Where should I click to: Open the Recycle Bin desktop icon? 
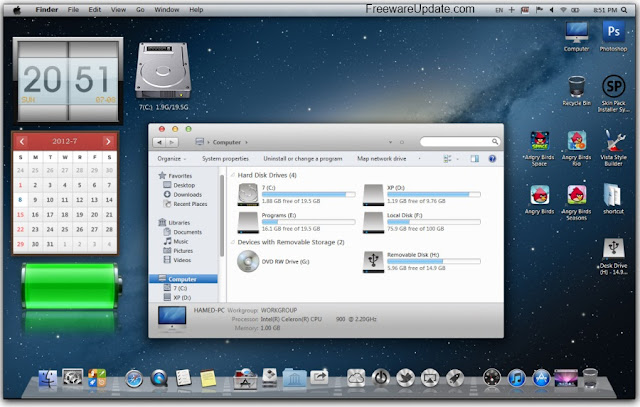576,91
